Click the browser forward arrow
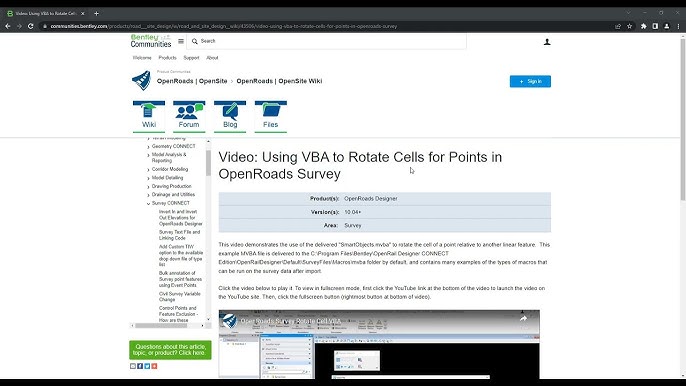Screen dimensions: 686x386 19,26
